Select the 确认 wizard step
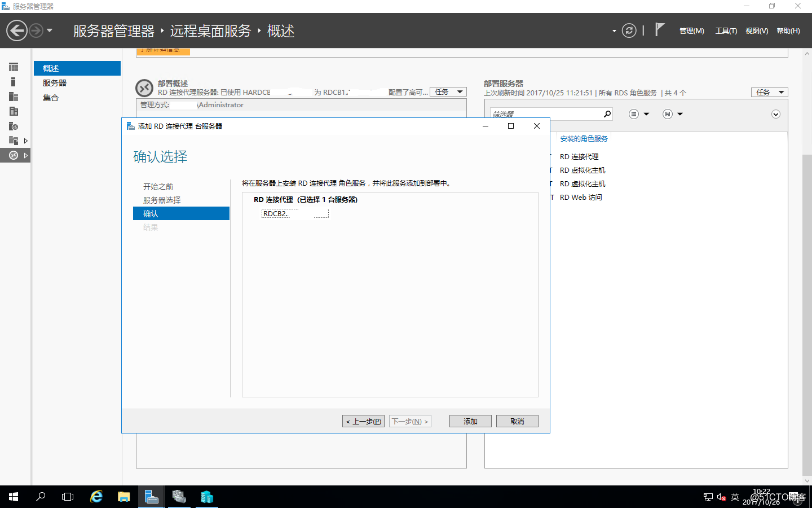The width and height of the screenshot is (812, 508). pyautogui.click(x=181, y=213)
